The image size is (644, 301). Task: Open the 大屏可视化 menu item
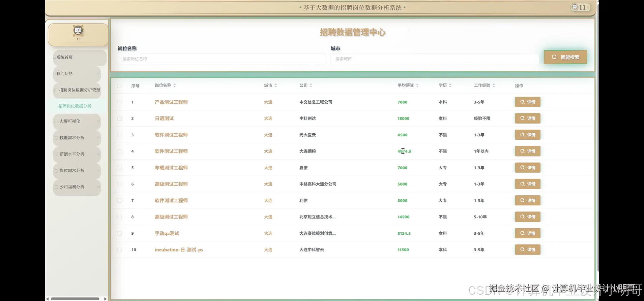coord(77,121)
